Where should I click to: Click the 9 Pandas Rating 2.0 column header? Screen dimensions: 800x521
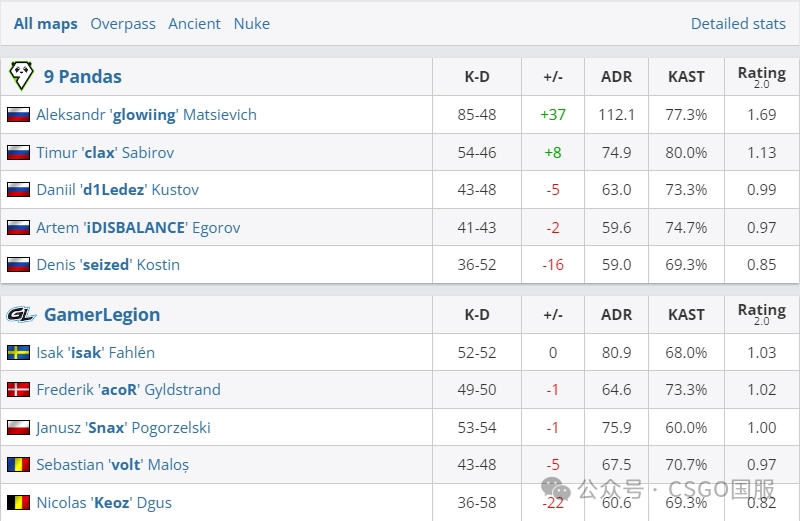point(761,77)
